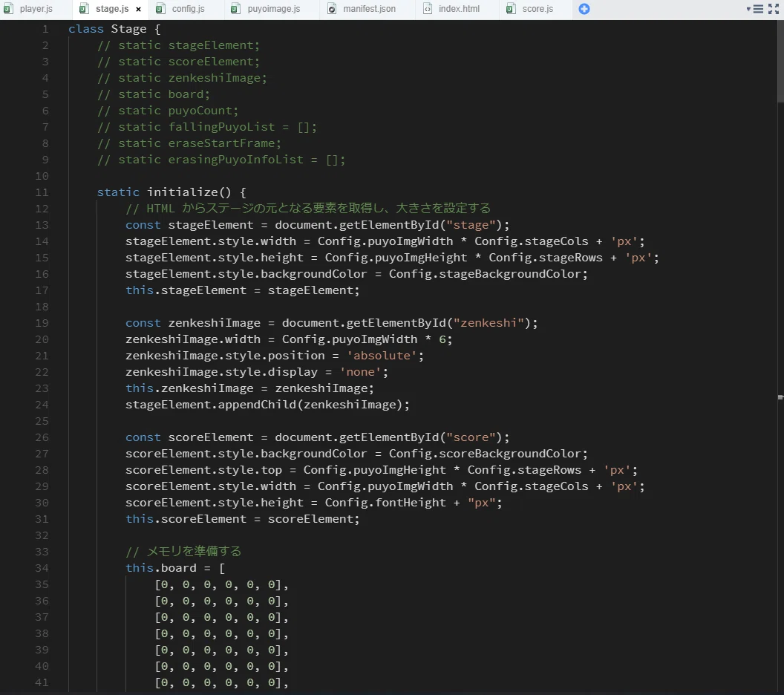The width and height of the screenshot is (784, 695).
Task: Click the "score" string literal on line 26
Action: (x=471, y=437)
